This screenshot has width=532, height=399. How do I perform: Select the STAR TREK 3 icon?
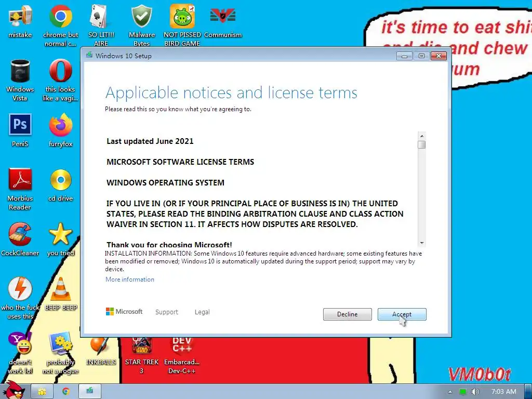click(141, 355)
